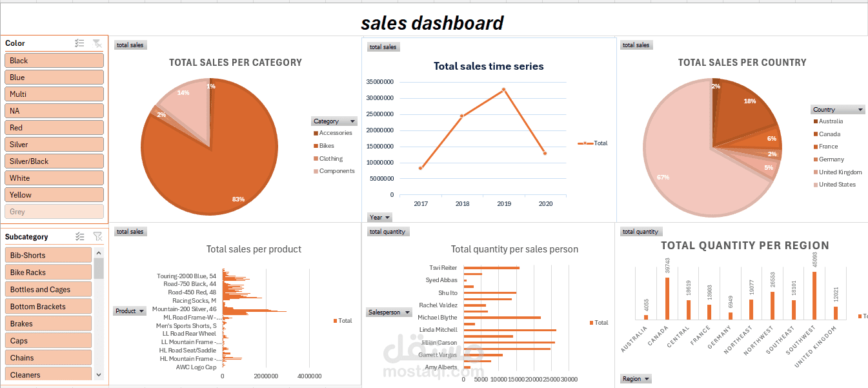Select Total sales per product chart title
Image resolution: width=868 pixels, height=388 pixels.
tap(254, 249)
